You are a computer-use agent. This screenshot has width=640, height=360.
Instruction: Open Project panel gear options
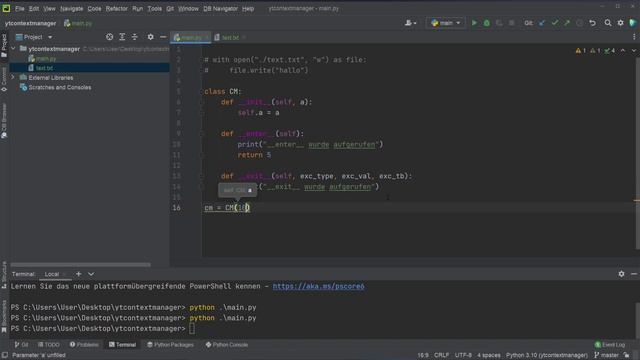pos(151,37)
